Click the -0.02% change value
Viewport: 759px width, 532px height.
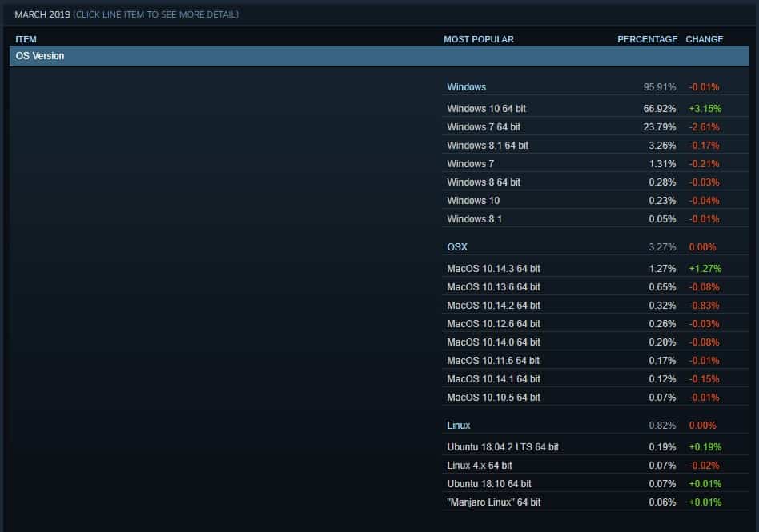705,466
